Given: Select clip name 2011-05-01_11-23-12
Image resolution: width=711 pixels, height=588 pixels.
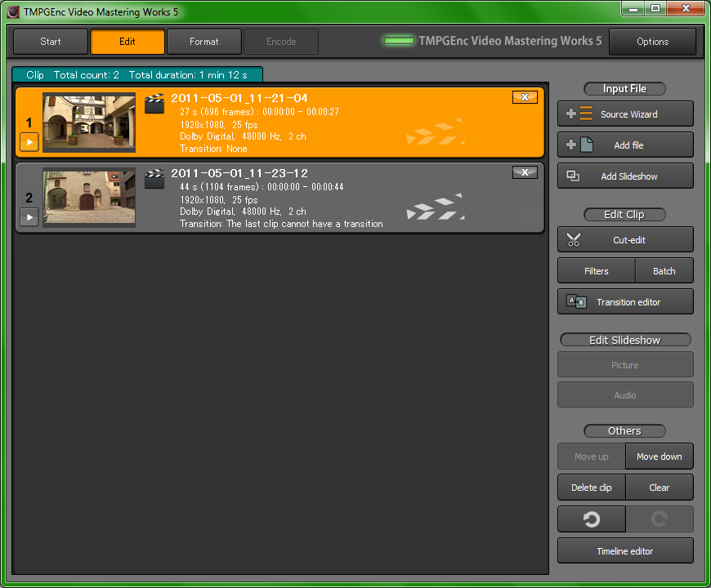Looking at the screenshot, I should click(x=239, y=173).
